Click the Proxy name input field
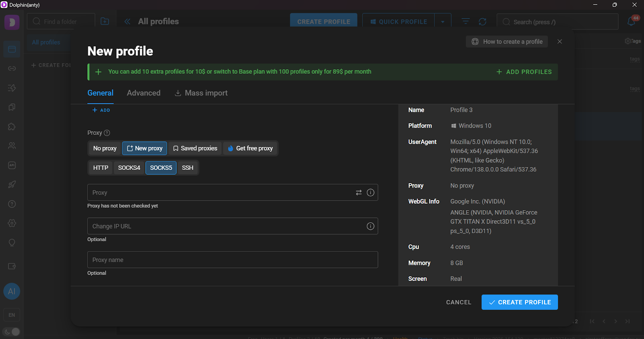 click(x=233, y=260)
